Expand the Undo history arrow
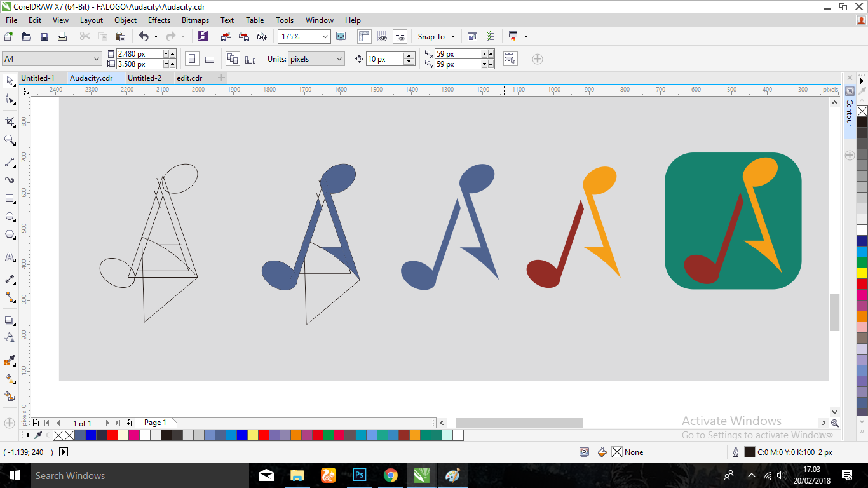This screenshot has height=488, width=868. tap(157, 37)
